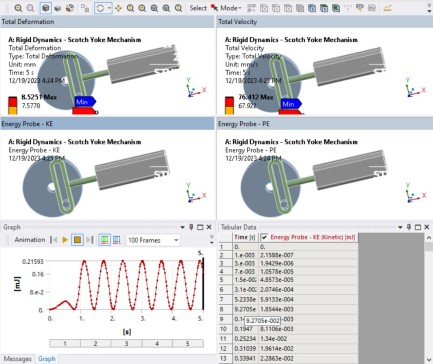Close the Tabular Data panel
The width and height of the screenshot is (433, 364).
(427, 227)
